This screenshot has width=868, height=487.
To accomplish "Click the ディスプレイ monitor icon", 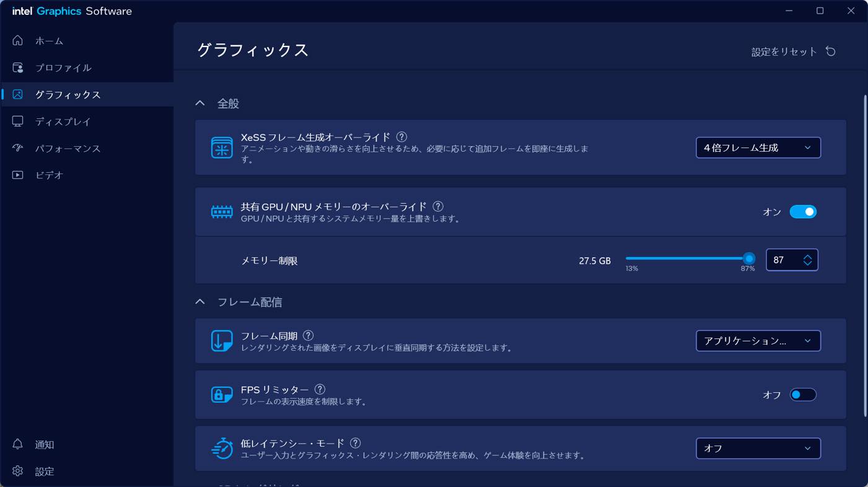I will coord(18,121).
